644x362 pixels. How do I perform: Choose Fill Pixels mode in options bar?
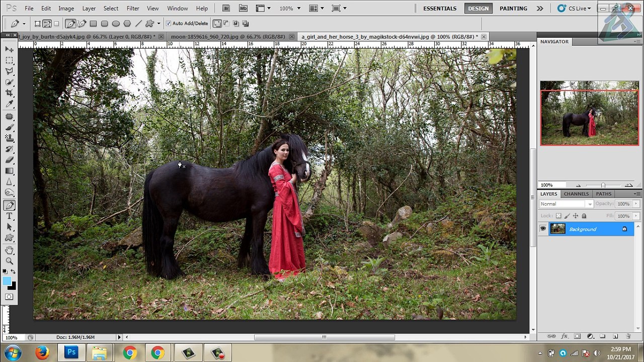click(x=56, y=24)
